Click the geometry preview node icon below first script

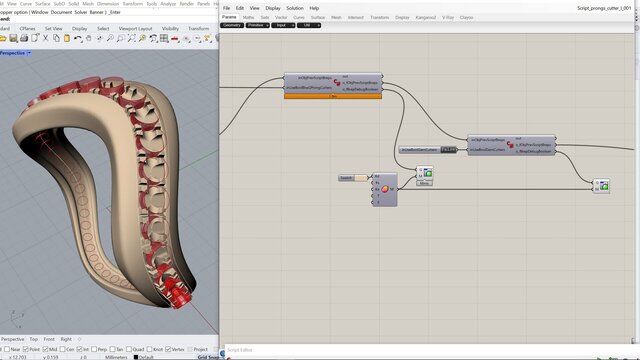(427, 173)
